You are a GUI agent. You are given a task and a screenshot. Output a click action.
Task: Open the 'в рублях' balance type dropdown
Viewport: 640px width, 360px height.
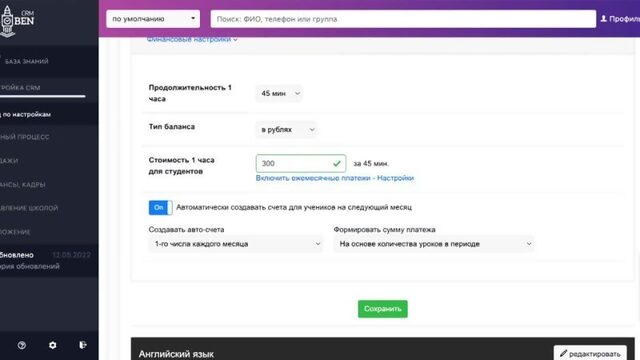287,130
